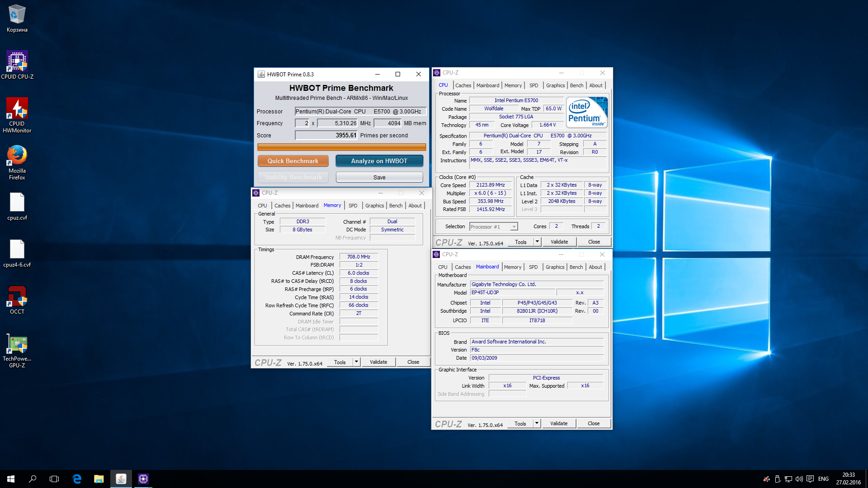Click the EP45T-UD3P model value
Screen dimensions: 868x488
(x=513, y=292)
